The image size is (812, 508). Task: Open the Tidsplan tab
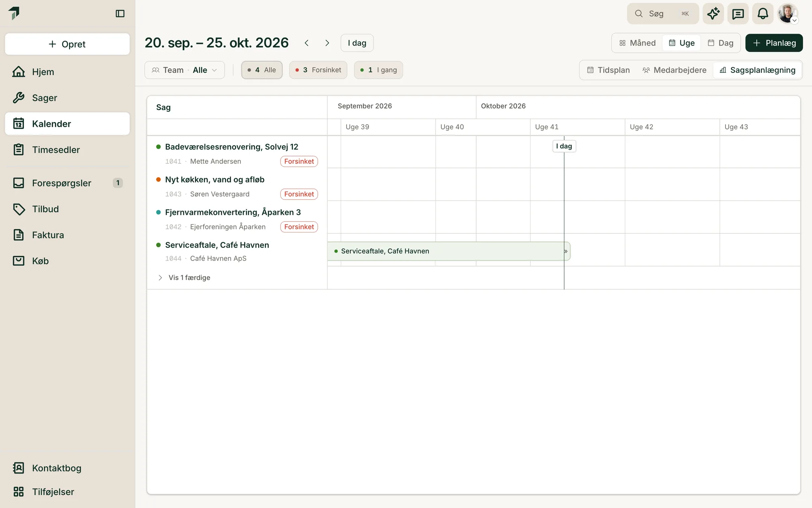point(609,70)
